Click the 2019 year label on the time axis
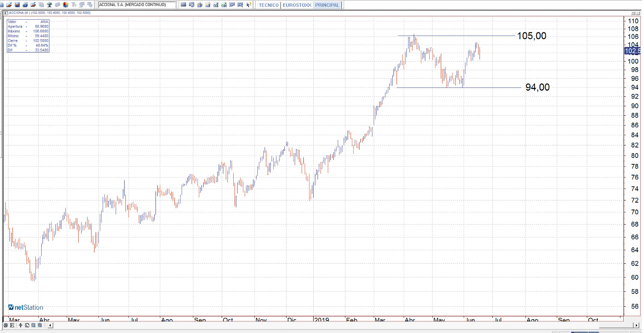Image resolution: width=644 pixels, height=333 pixels. 321,320
